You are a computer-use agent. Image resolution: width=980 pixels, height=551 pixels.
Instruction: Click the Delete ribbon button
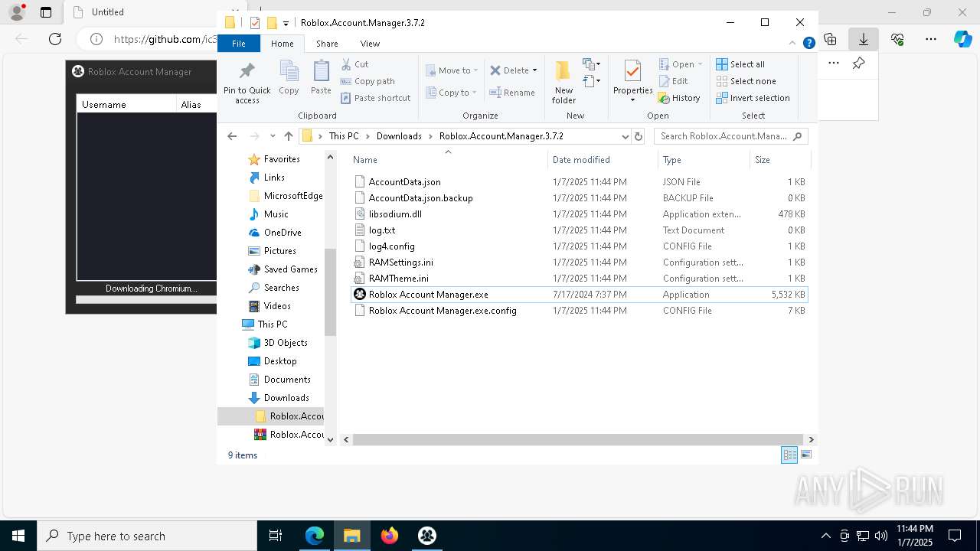(510, 70)
